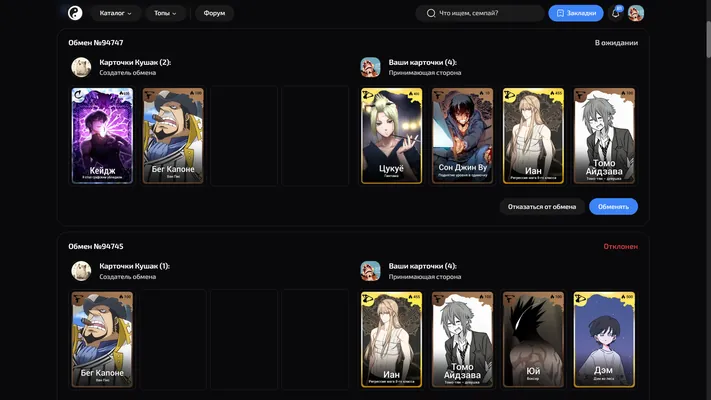711x400 pixels.
Task: Open the Форум page
Action: point(214,13)
